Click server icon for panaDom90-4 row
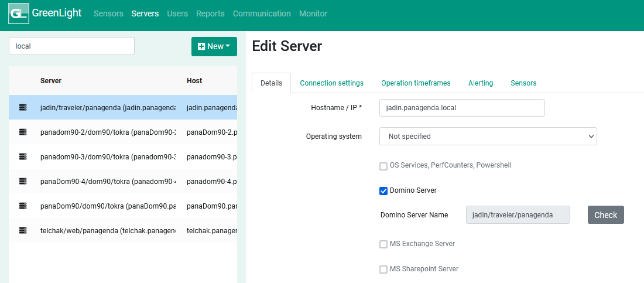Screen dimensions: 644x283 (23, 181)
